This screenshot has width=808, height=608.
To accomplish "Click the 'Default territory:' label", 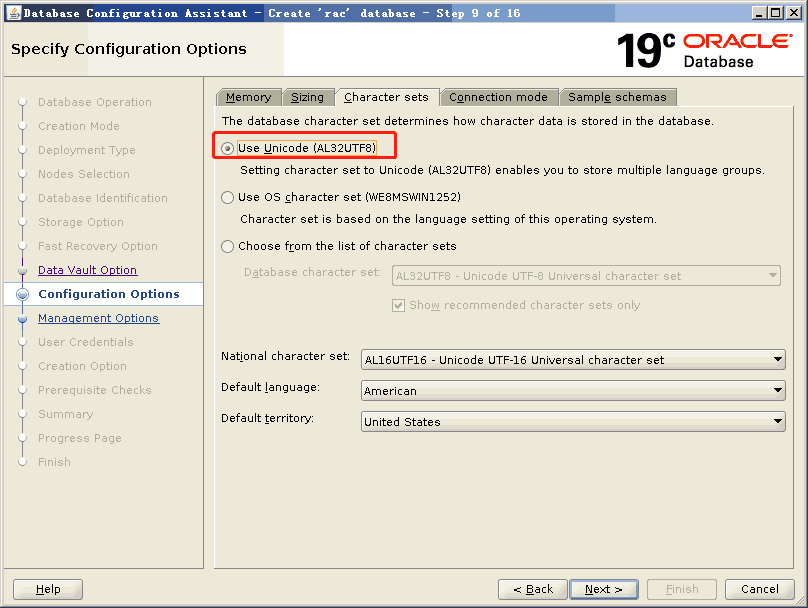I will tap(267, 418).
